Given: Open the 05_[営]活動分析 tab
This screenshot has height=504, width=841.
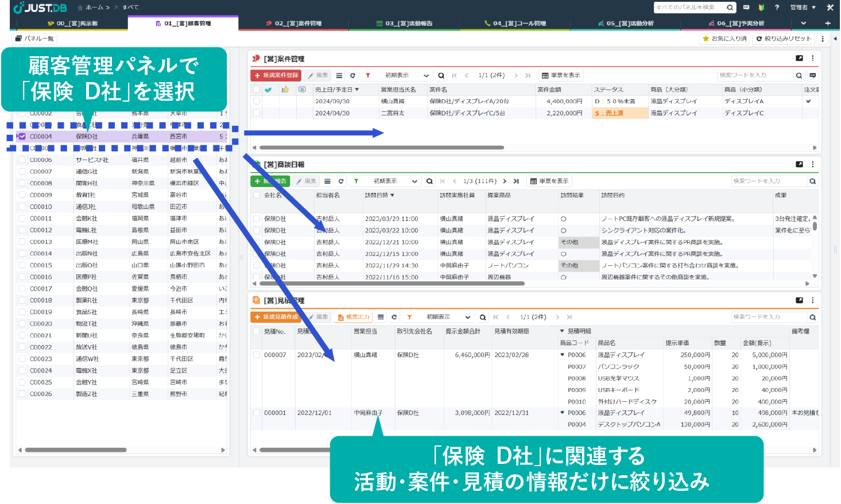Looking at the screenshot, I should click(x=626, y=24).
